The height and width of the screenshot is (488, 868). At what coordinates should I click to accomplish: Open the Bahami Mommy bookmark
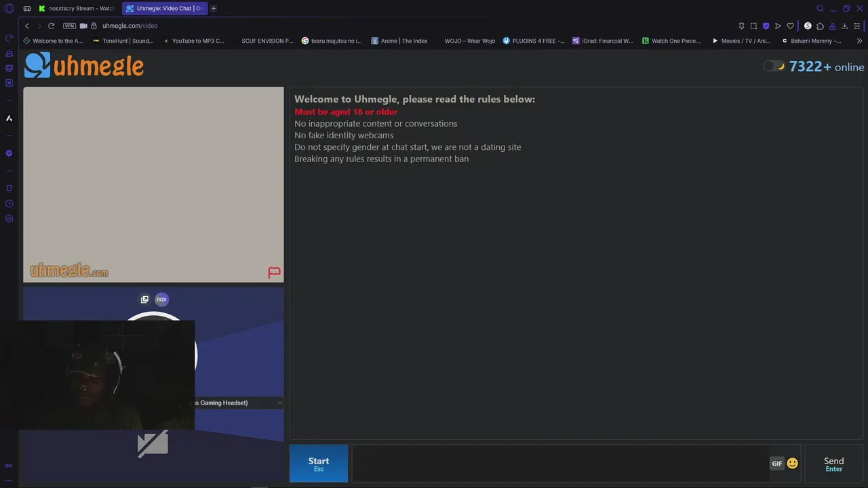coord(811,41)
